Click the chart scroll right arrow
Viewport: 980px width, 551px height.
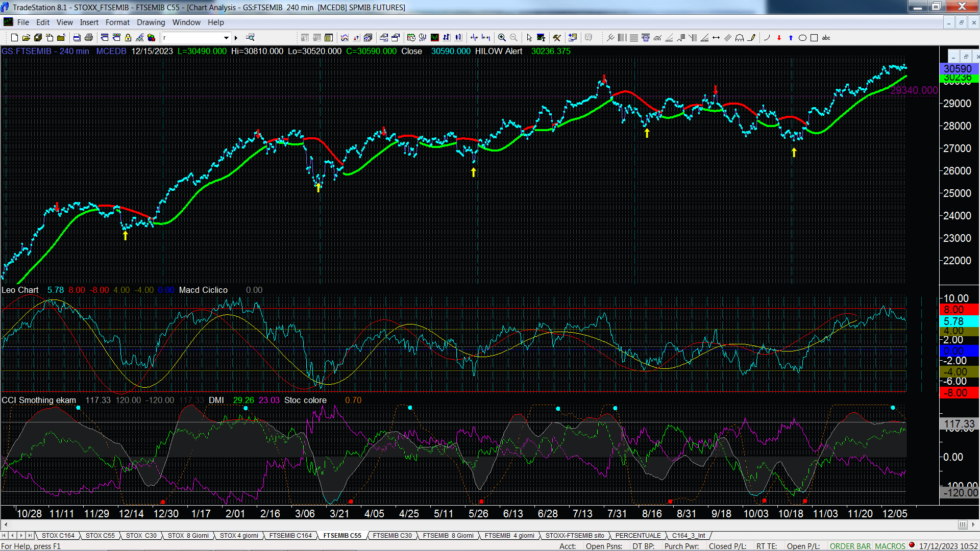point(973,524)
